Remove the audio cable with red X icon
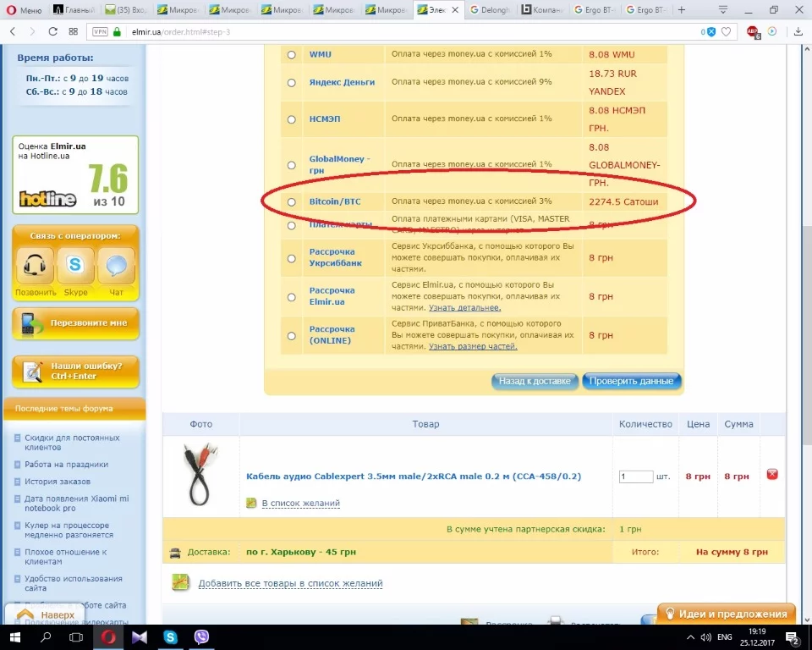The image size is (812, 650). click(772, 475)
